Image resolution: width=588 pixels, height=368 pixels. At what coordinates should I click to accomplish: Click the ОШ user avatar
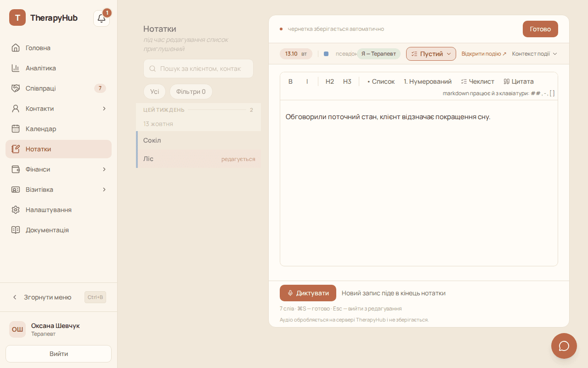pyautogui.click(x=17, y=329)
